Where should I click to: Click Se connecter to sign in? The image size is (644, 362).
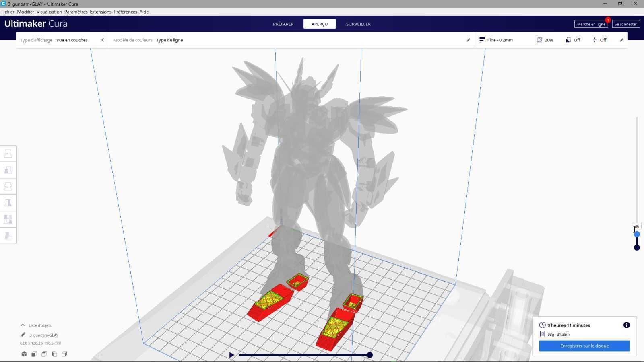625,24
